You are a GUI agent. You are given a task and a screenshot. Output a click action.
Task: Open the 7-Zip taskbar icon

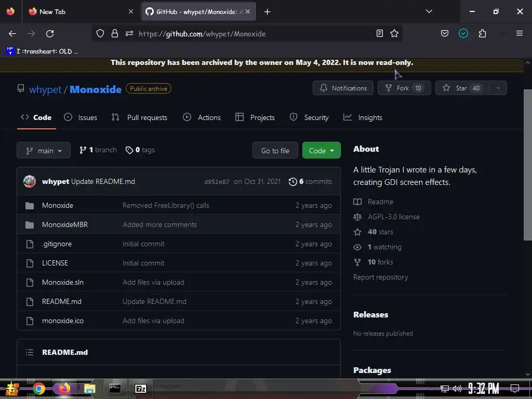140,389
